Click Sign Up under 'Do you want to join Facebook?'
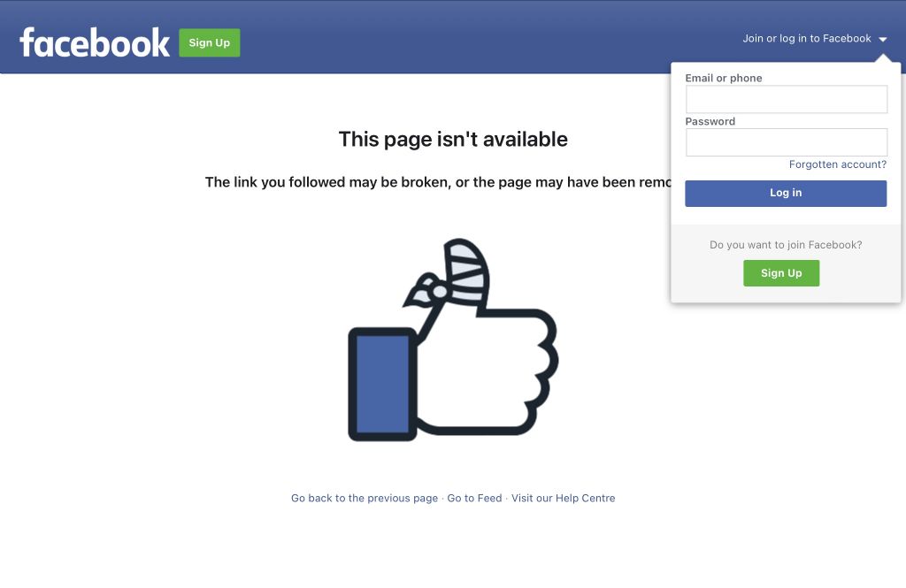This screenshot has height=588, width=906. click(781, 273)
